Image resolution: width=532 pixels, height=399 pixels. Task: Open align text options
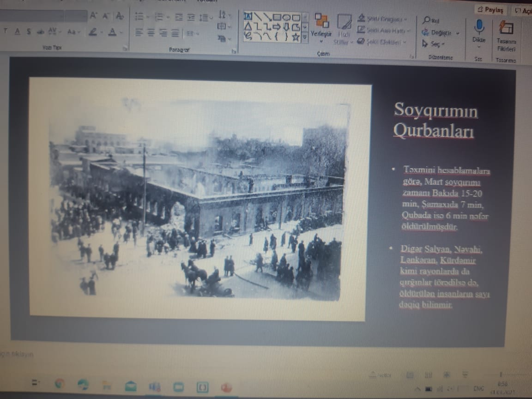224,26
